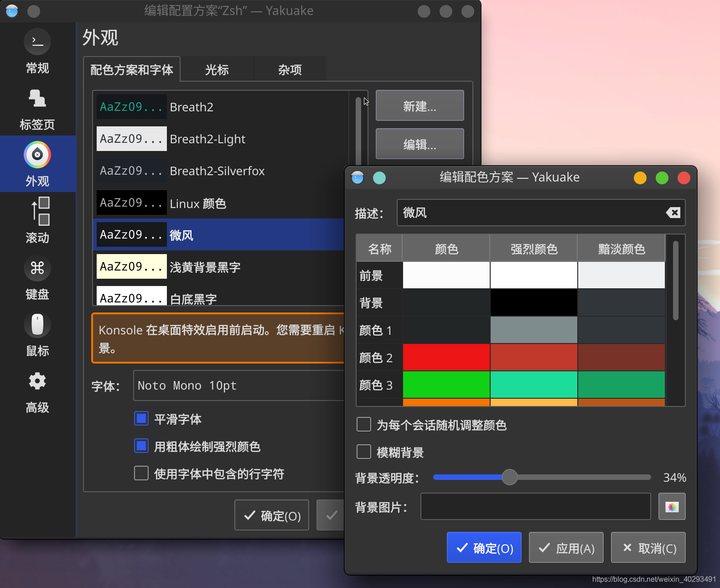Screen dimensions: 720x588
Task: Click the 编辑... button
Action: [420, 144]
